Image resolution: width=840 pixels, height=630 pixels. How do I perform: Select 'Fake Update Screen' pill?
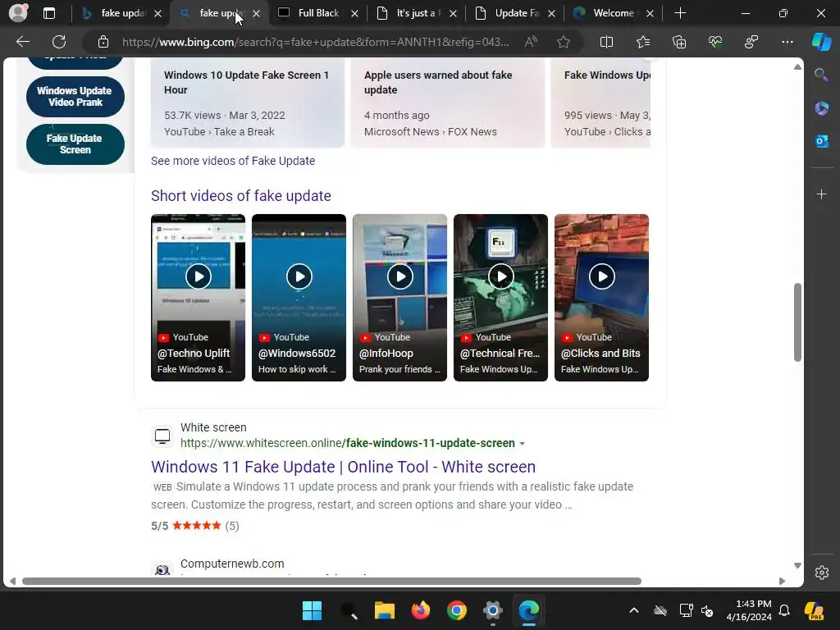coord(75,144)
